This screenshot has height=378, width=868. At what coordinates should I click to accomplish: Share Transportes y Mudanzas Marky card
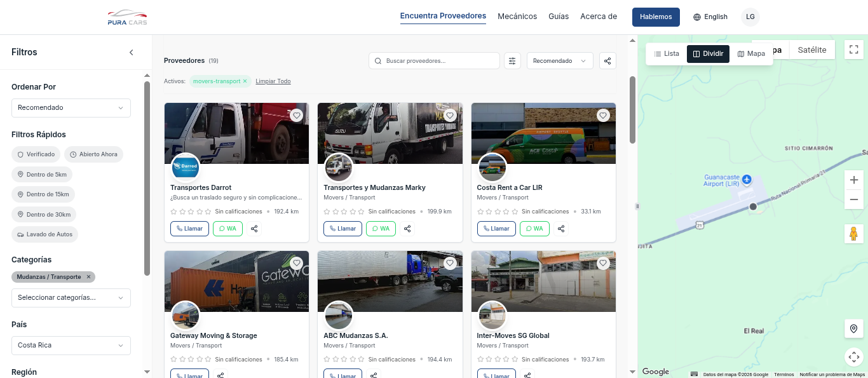point(408,229)
